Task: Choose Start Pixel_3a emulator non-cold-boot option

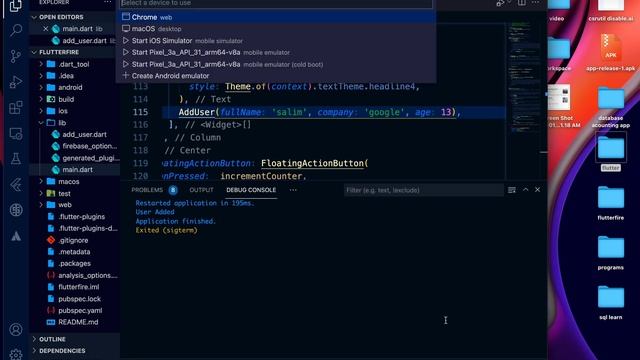Action: click(x=276, y=52)
